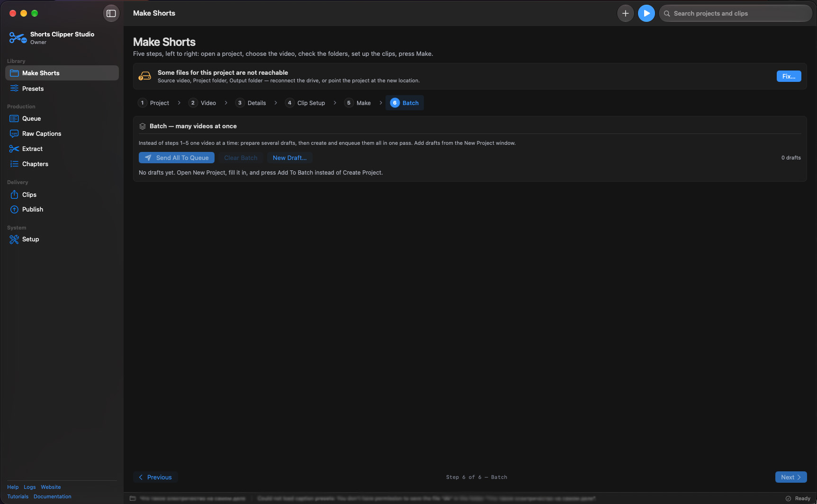
Task: Click the Raw Captions speech bubble icon
Action: [14, 133]
